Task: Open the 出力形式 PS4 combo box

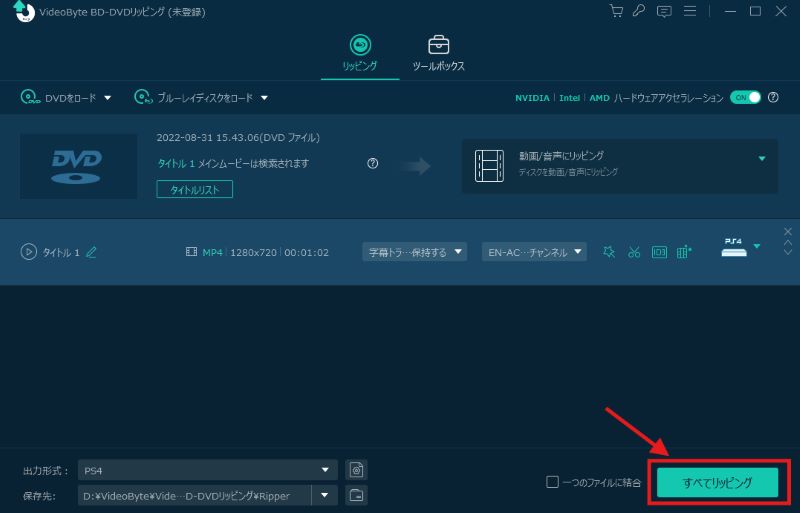Action: (208, 470)
